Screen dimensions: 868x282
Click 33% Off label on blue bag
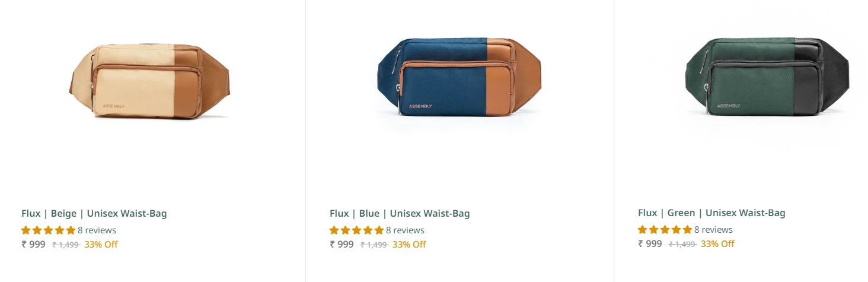click(x=409, y=245)
